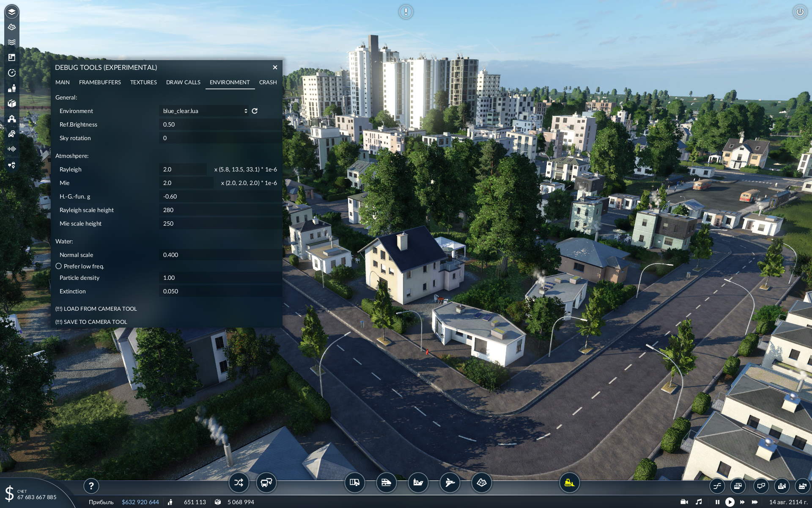Edit the Extinction value field
The image size is (812, 508).
(220, 291)
